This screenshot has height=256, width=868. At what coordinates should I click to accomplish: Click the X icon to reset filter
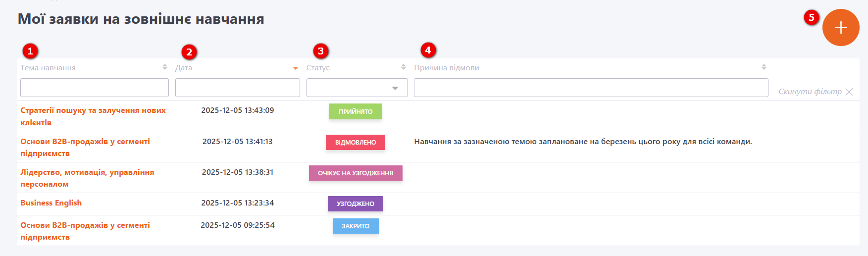(849, 92)
